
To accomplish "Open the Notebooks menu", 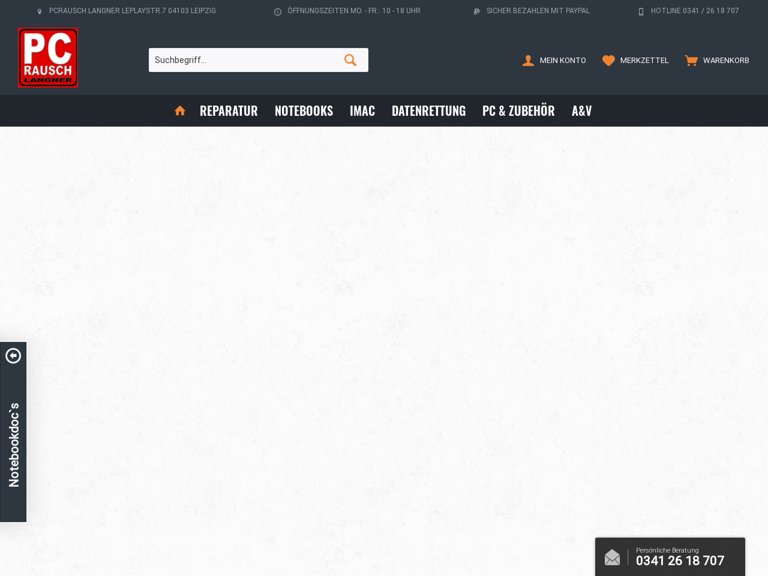I will pos(304,111).
